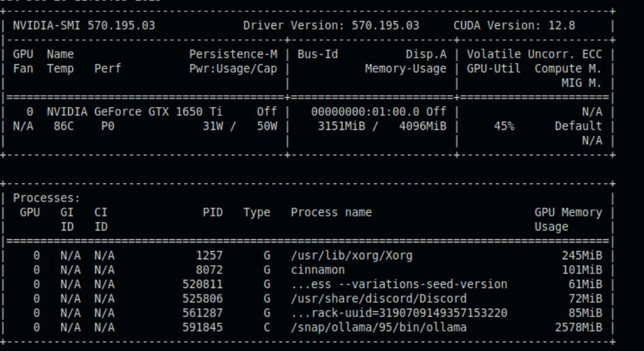This screenshot has width=644, height=351.
Task: Click the 31W power usage value
Action: point(212,126)
